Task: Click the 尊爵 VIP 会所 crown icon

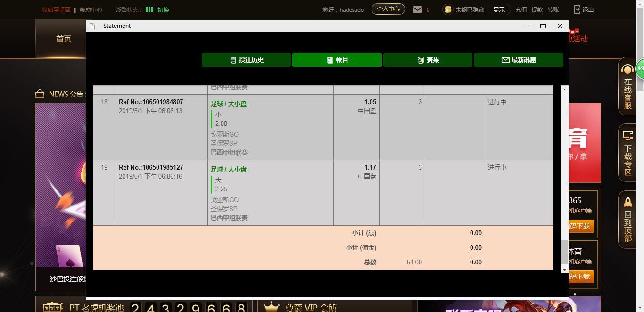Action: coord(272,307)
